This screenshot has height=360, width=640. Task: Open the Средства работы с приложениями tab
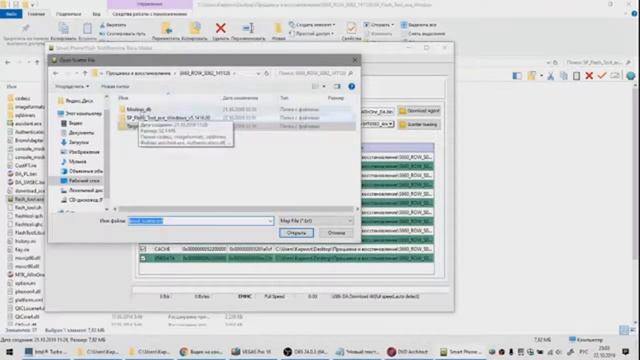click(150, 14)
